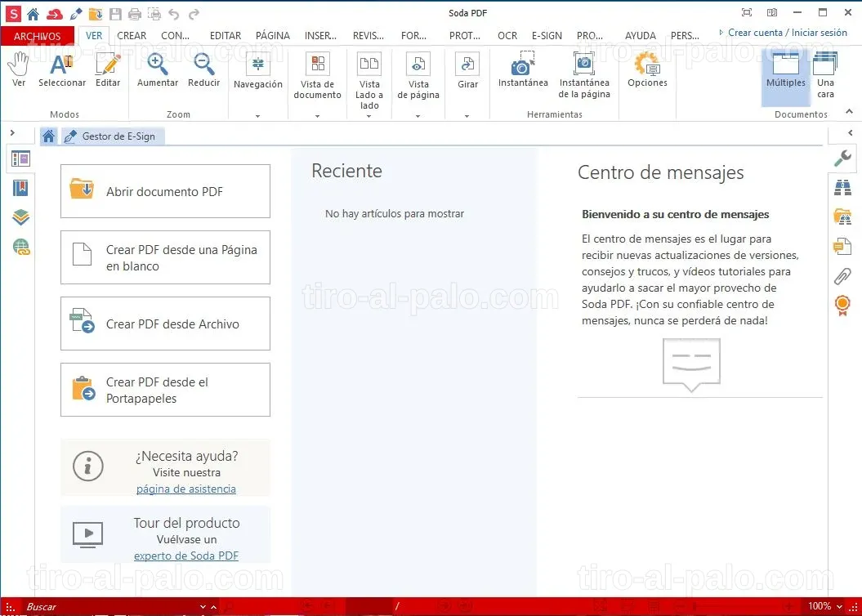This screenshot has height=616, width=862.
Task: Click Crear cuenta / Iniciar sesión
Action: point(787,33)
